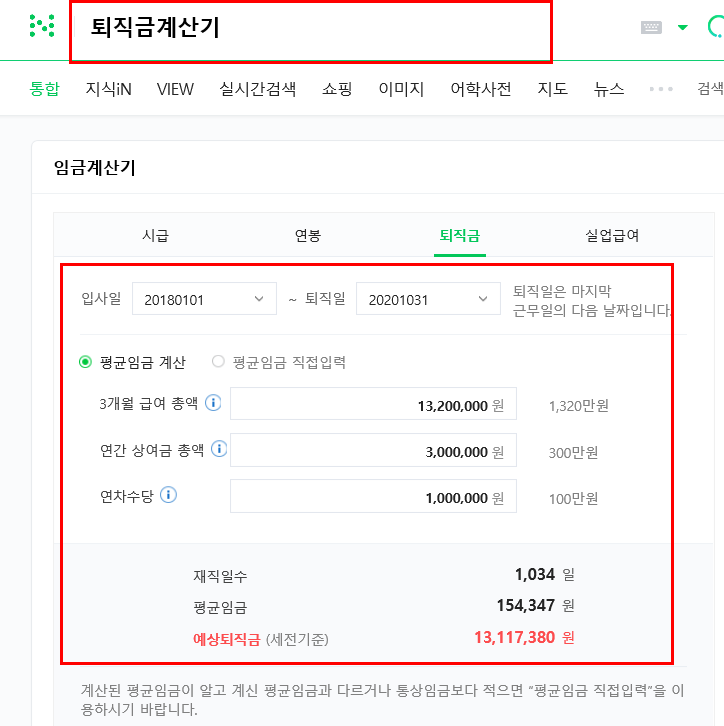The height and width of the screenshot is (726, 724).
Task: Switch to the VIEW tab
Action: pos(175,88)
